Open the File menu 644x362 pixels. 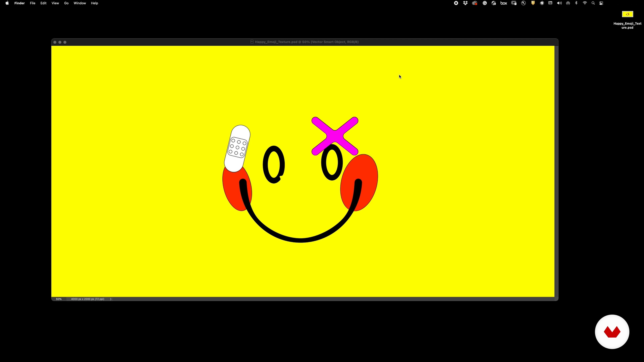[x=33, y=3]
